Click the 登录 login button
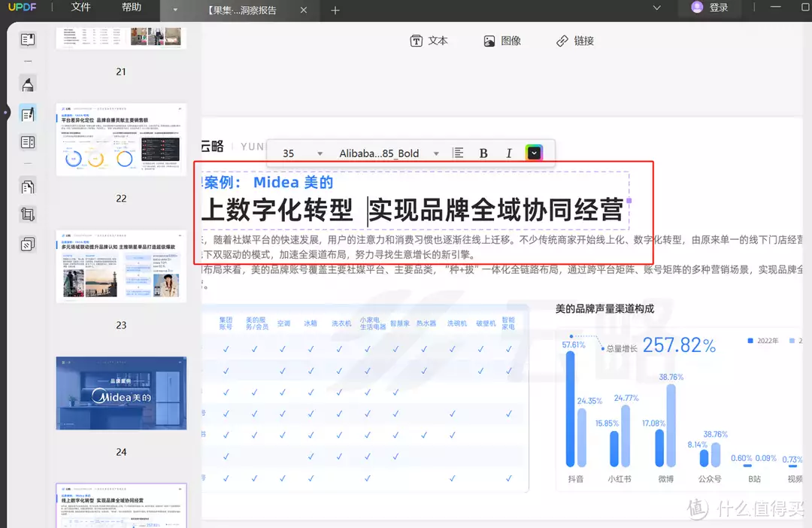The height and width of the screenshot is (528, 812). coord(710,8)
